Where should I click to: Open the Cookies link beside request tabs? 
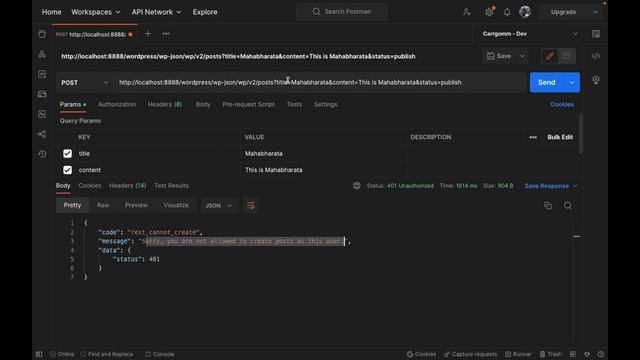(562, 104)
